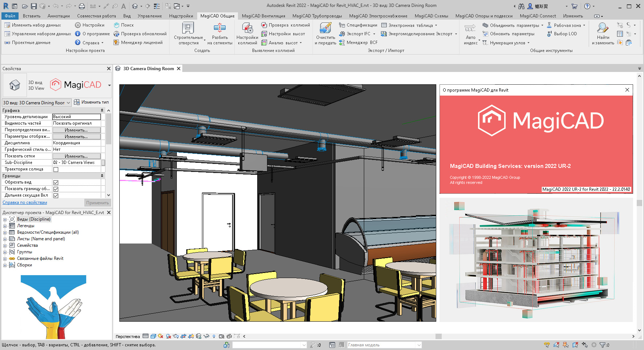Close the Свойства panel
Screen dimensions: 644x350
pyautogui.click(x=108, y=69)
